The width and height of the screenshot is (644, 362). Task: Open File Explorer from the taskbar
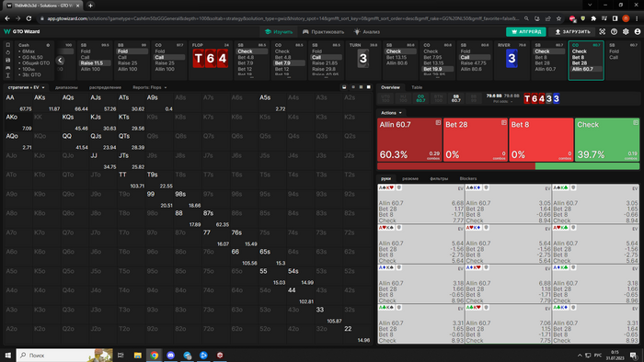[x=138, y=355]
